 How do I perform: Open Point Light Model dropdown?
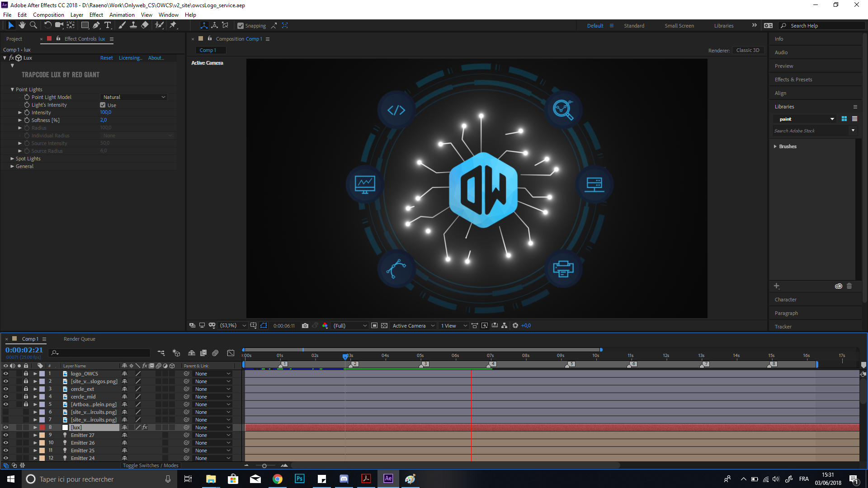click(x=134, y=97)
